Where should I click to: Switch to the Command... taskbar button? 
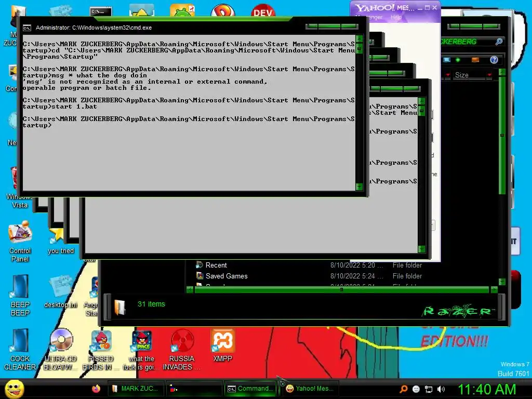click(x=251, y=389)
